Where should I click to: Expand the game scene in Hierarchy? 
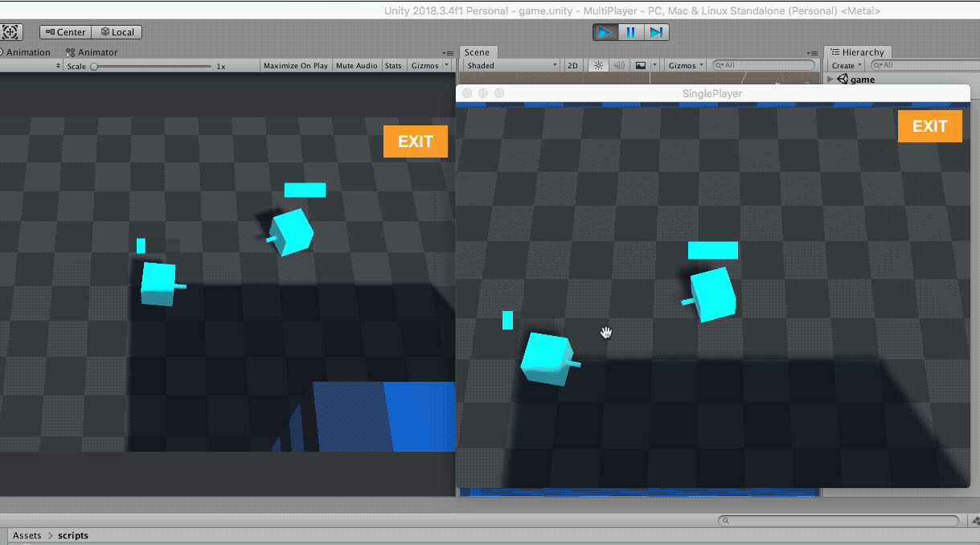[x=830, y=80]
